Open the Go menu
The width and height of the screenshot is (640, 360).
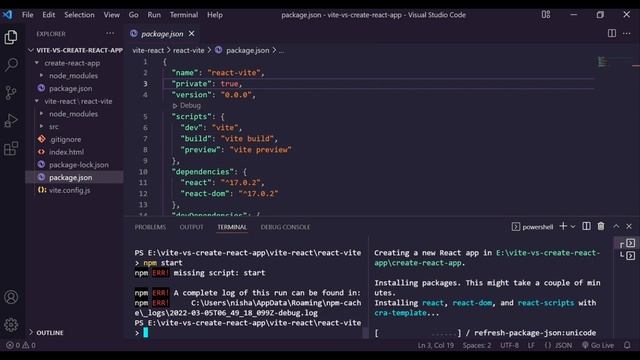(x=133, y=15)
